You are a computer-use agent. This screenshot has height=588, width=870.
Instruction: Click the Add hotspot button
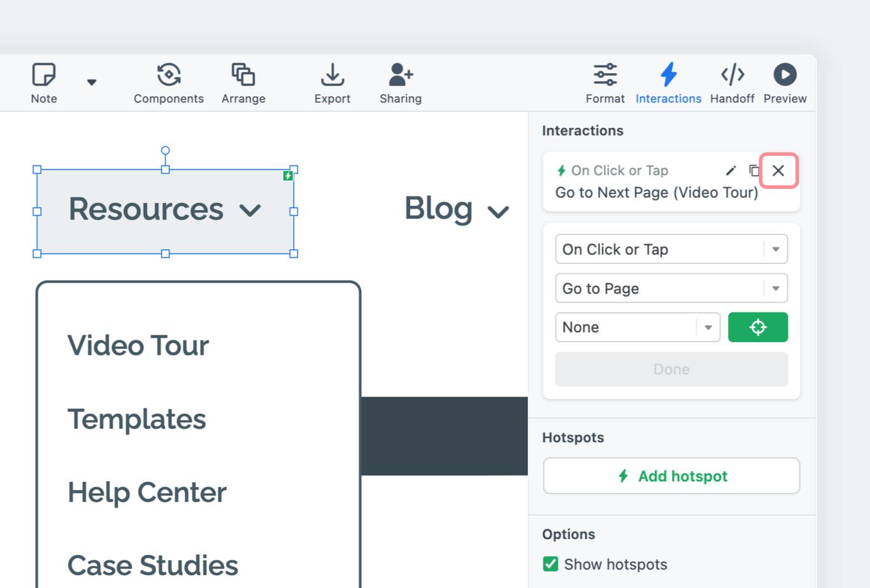671,476
